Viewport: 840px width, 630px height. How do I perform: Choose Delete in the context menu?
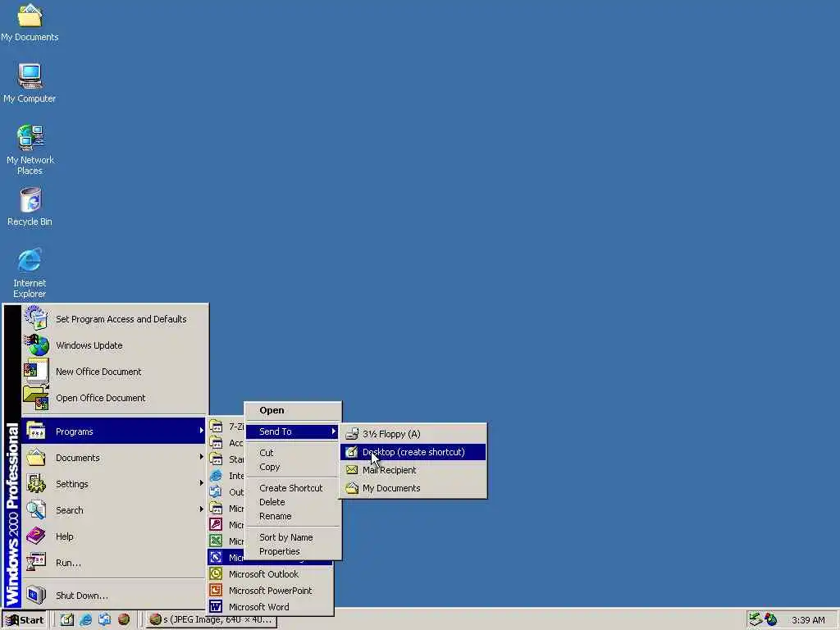click(293, 502)
